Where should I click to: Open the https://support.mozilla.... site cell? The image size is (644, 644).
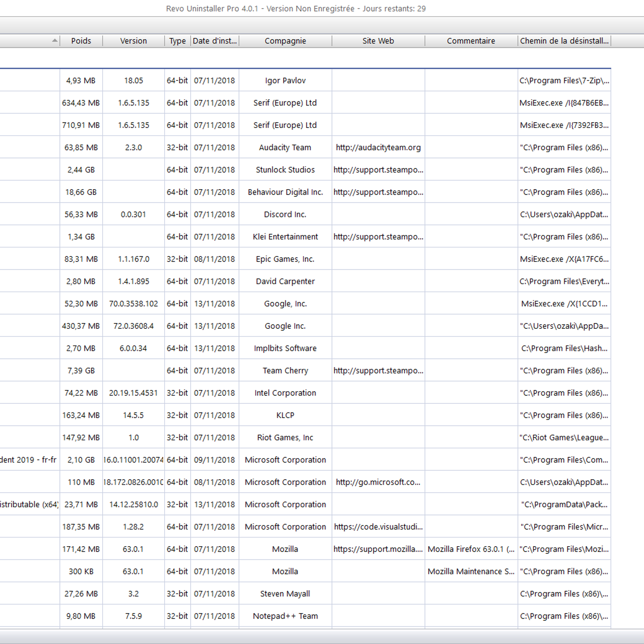click(378, 549)
